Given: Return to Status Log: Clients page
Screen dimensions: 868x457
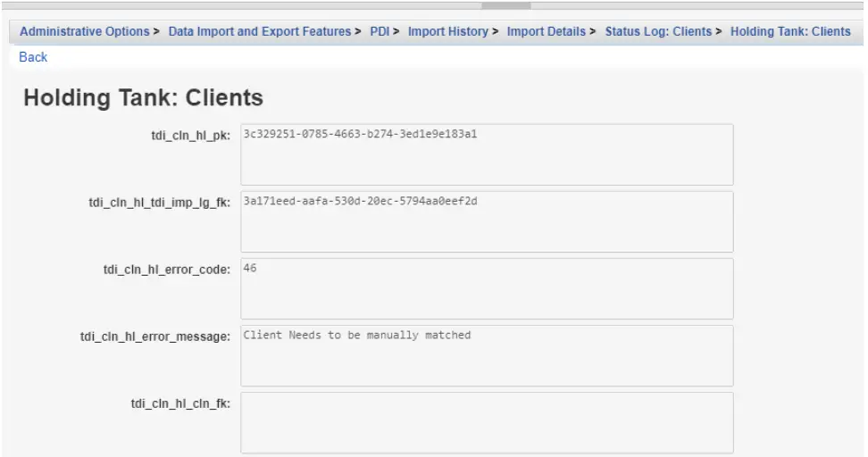Looking at the screenshot, I should [x=658, y=31].
